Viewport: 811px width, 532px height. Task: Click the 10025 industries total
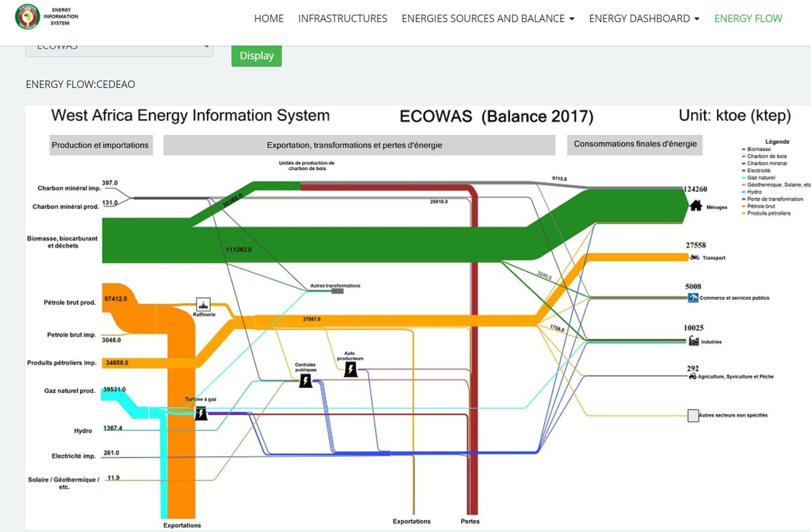pyautogui.click(x=694, y=328)
